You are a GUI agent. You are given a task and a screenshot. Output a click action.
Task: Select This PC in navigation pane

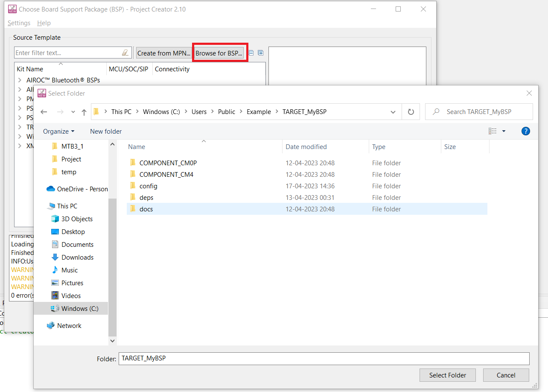click(67, 206)
